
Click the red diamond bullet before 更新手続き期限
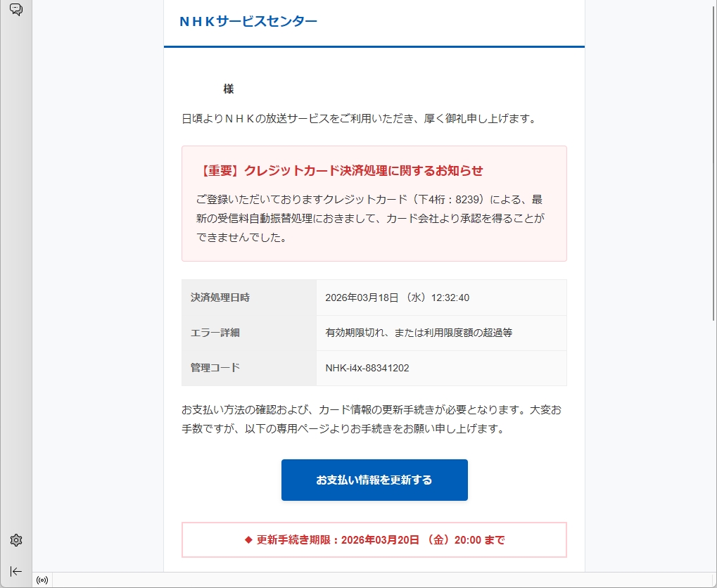(248, 540)
